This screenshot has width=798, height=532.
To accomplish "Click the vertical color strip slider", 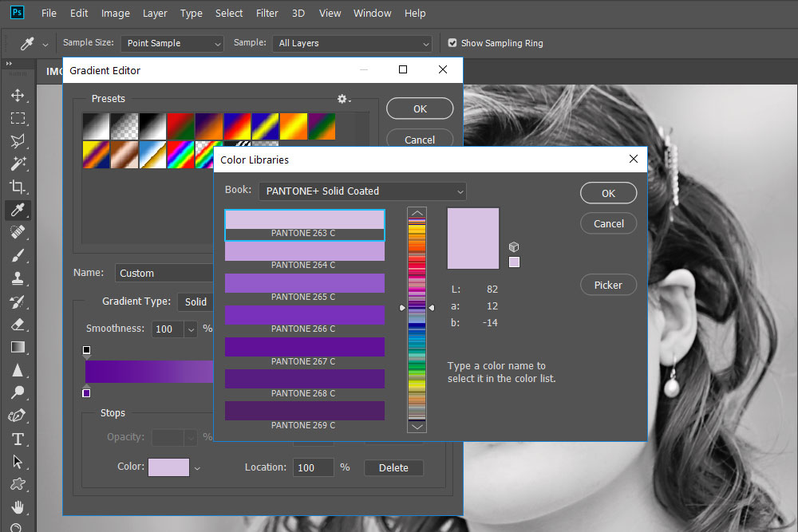I will point(417,320).
